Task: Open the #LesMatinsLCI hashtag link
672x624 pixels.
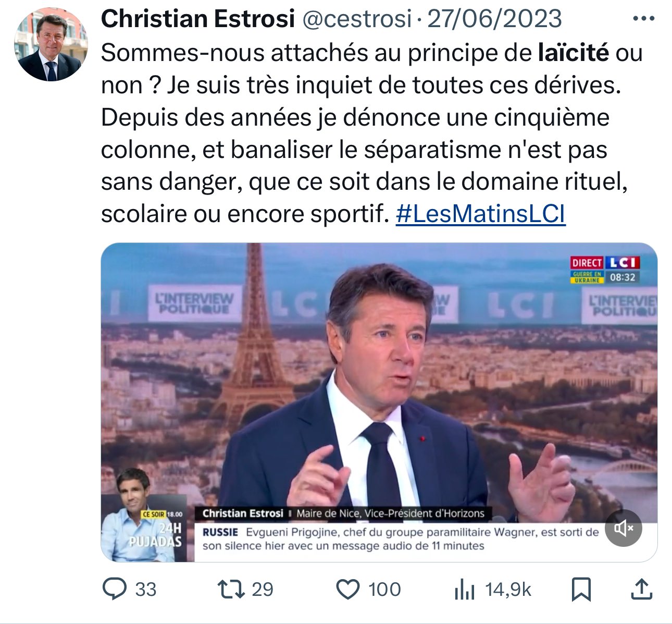Action: pyautogui.click(x=480, y=214)
